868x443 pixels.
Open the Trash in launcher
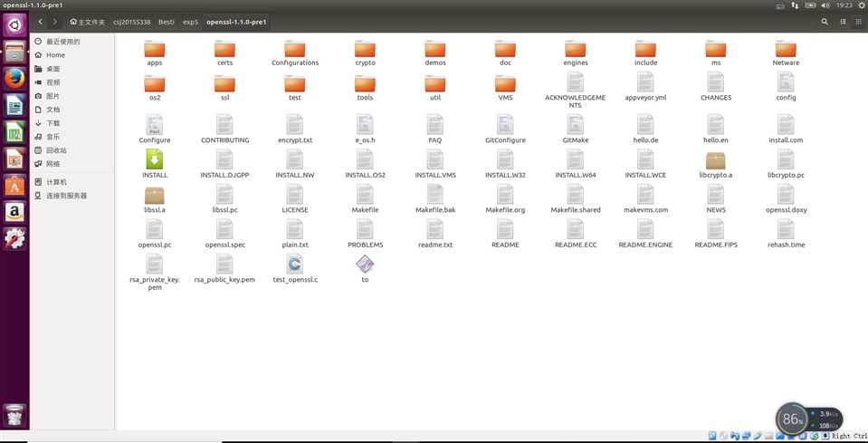coord(15,416)
